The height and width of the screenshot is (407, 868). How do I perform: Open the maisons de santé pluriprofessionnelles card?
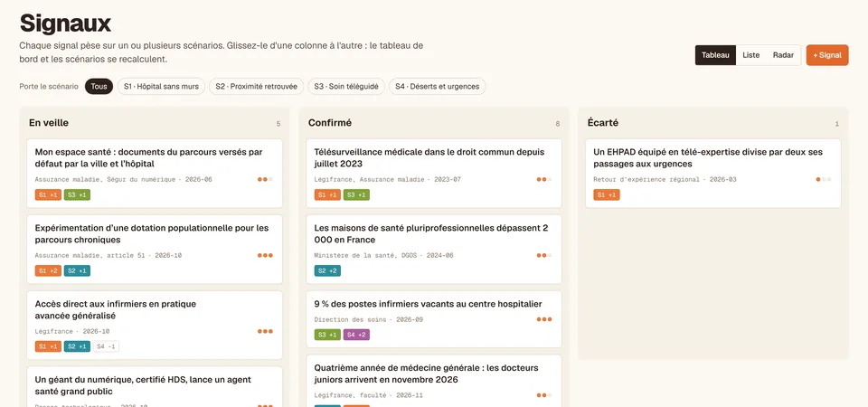click(434, 250)
